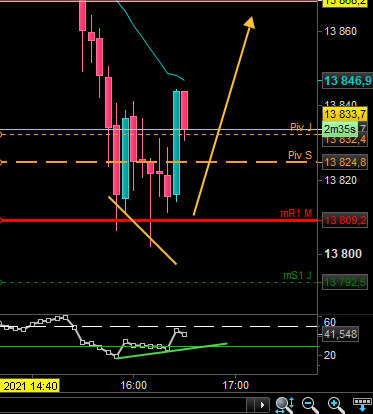Click the 16:00 time axis label
The width and height of the screenshot is (373, 414).
coord(133,385)
